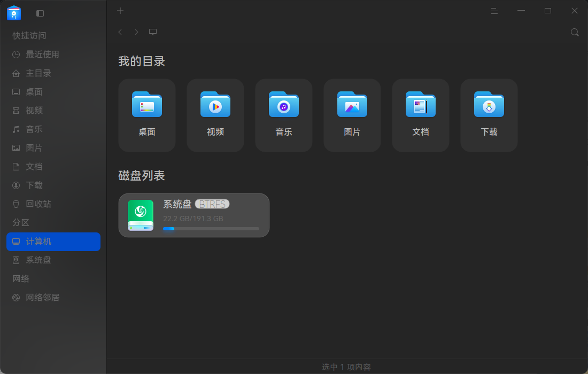The image size is (588, 374).
Task: Open the 图片 folder card
Action: point(352,115)
